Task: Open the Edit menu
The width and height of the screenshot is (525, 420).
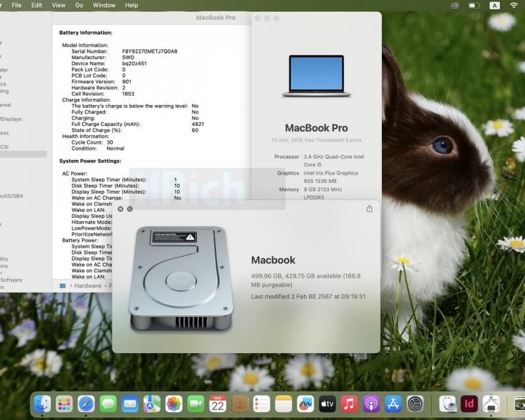Action: coord(37,5)
